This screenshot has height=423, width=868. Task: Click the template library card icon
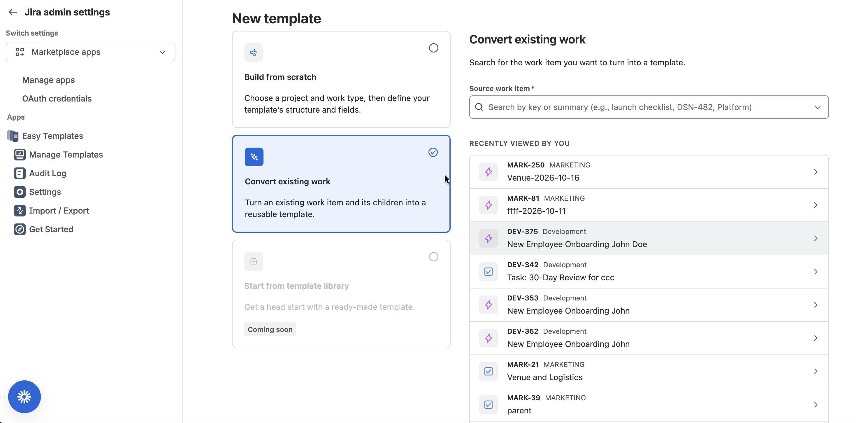point(253,261)
